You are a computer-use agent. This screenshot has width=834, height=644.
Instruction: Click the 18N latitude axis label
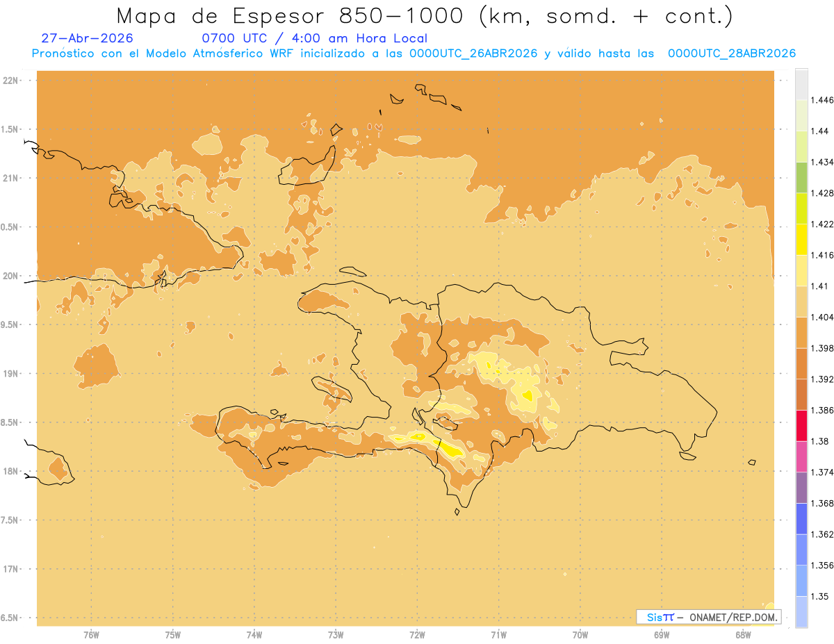(11, 472)
